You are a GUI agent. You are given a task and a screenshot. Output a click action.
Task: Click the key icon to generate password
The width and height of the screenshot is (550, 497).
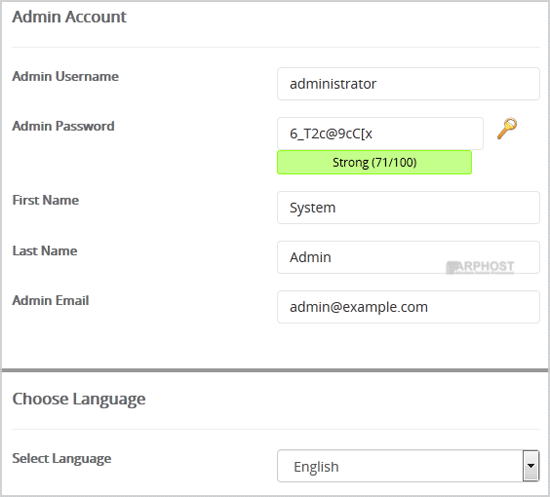(x=507, y=128)
